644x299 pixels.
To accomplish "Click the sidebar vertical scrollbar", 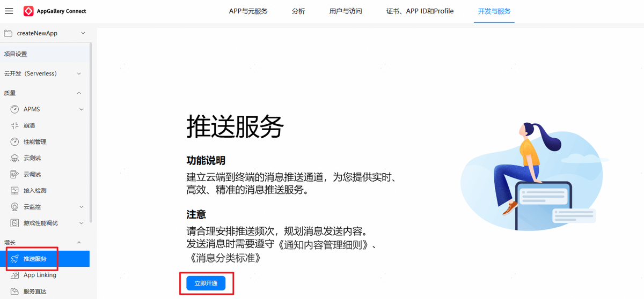I will pyautogui.click(x=91, y=134).
